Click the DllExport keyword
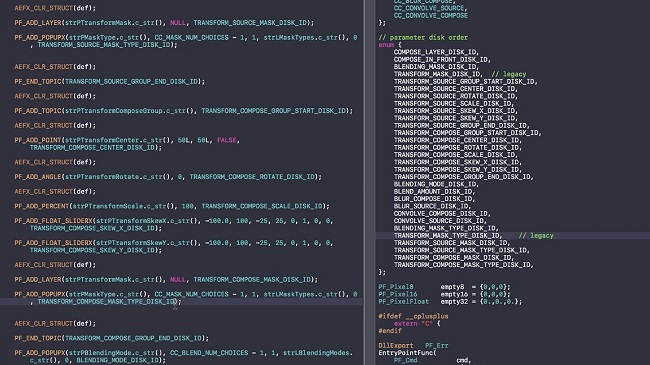 pyautogui.click(x=395, y=346)
